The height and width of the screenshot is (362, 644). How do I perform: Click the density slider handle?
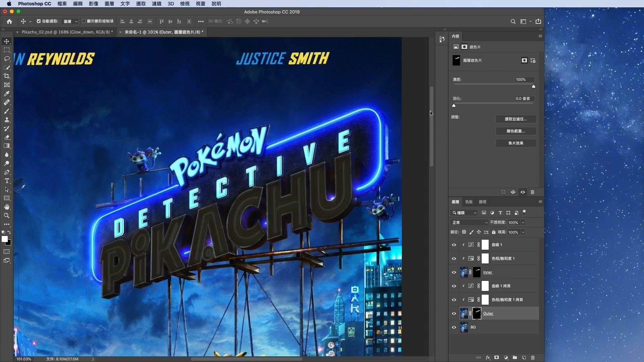click(534, 86)
